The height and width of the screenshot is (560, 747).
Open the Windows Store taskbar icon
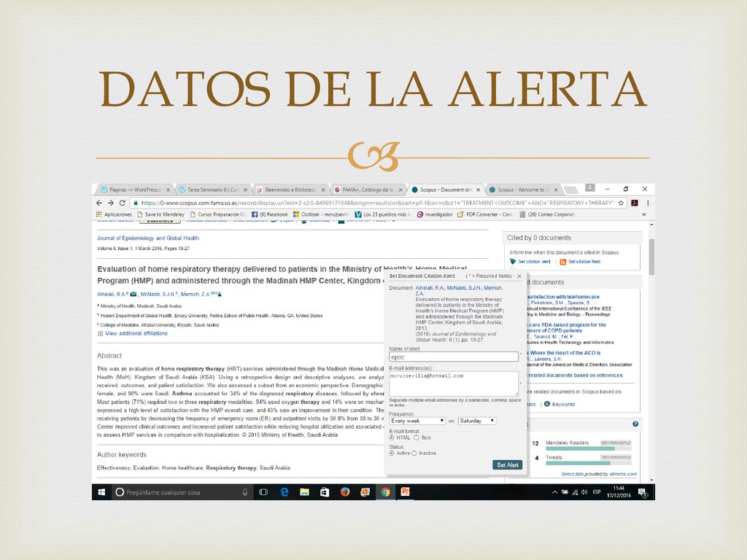coord(325,492)
